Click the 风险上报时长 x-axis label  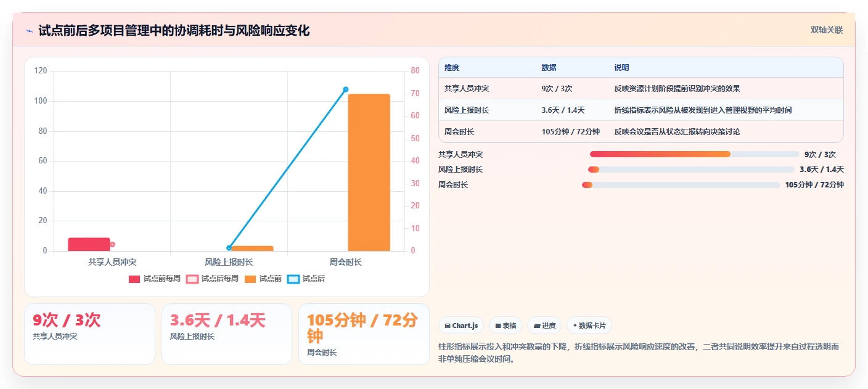229,262
